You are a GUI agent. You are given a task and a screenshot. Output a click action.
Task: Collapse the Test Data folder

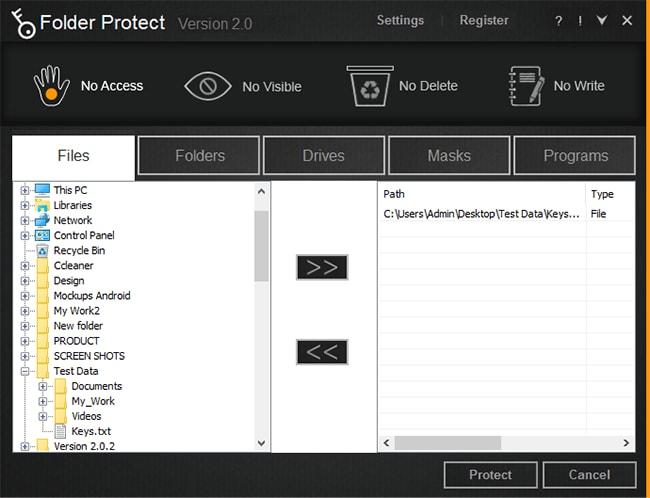(24, 371)
